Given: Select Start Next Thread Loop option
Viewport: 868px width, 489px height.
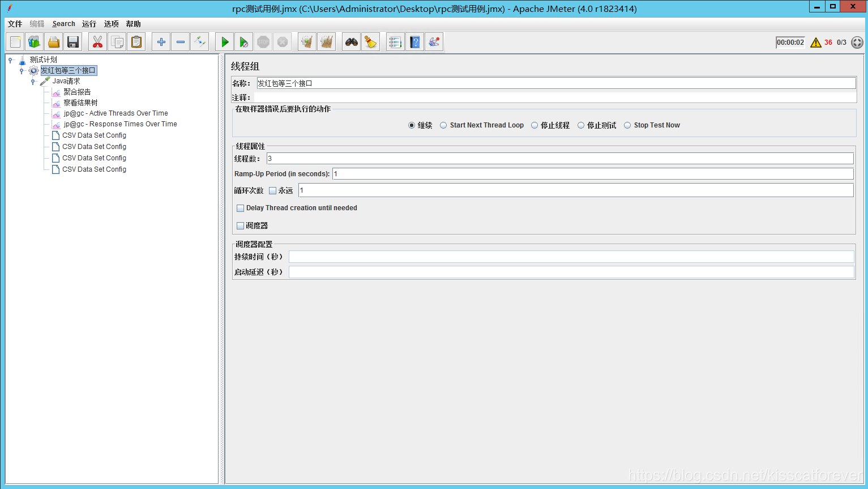Looking at the screenshot, I should pyautogui.click(x=443, y=125).
